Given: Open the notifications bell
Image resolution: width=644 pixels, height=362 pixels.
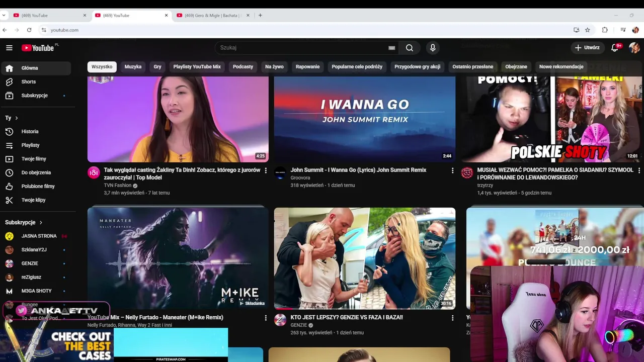Looking at the screenshot, I should pos(615,48).
